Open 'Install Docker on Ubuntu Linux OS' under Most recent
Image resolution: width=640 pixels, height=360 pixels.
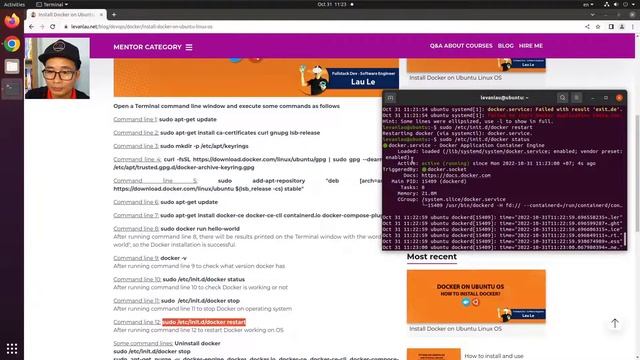click(456, 329)
